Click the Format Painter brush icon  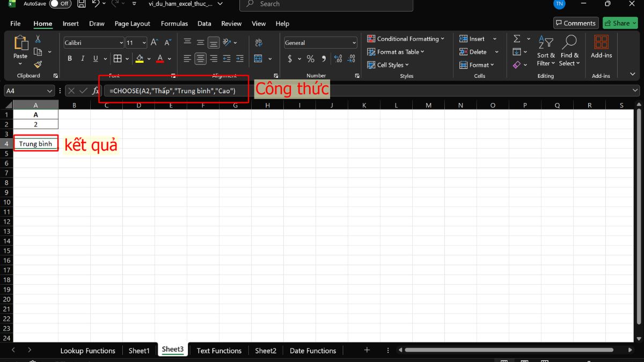point(38,64)
